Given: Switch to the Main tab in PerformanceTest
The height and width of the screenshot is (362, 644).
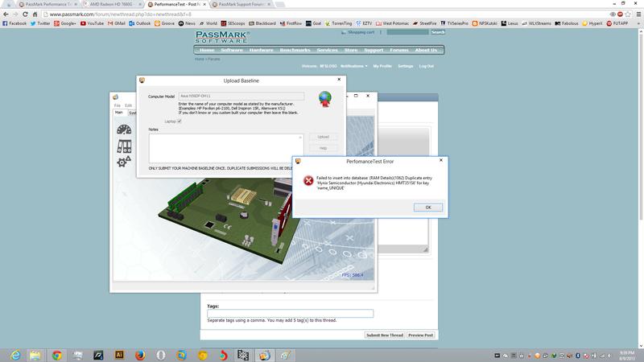Looking at the screenshot, I should 118,113.
